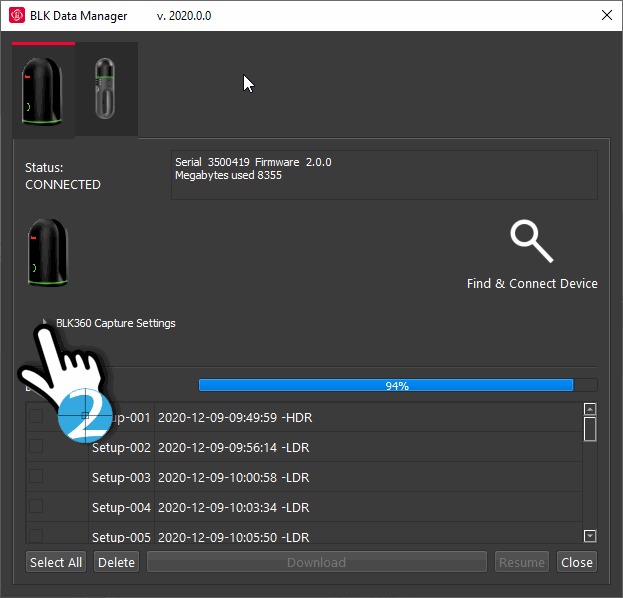
Task: Expand BLK360 Capture Settings section
Action: [44, 322]
